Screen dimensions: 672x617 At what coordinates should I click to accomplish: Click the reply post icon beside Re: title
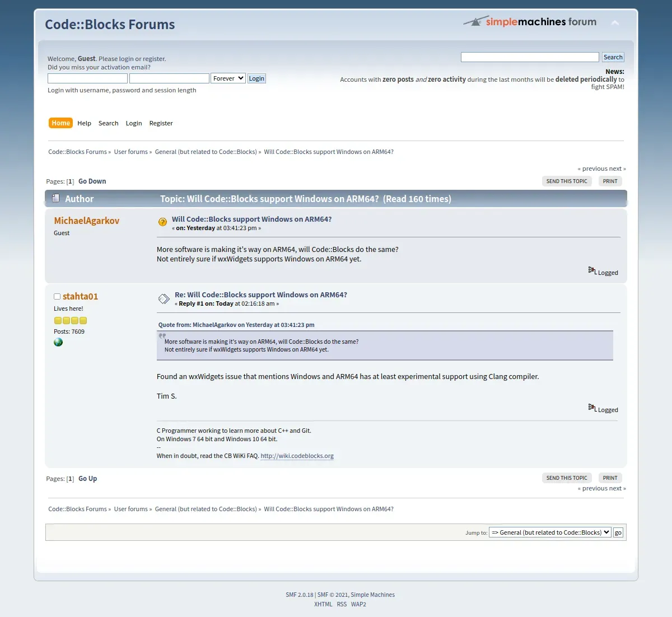coord(164,299)
